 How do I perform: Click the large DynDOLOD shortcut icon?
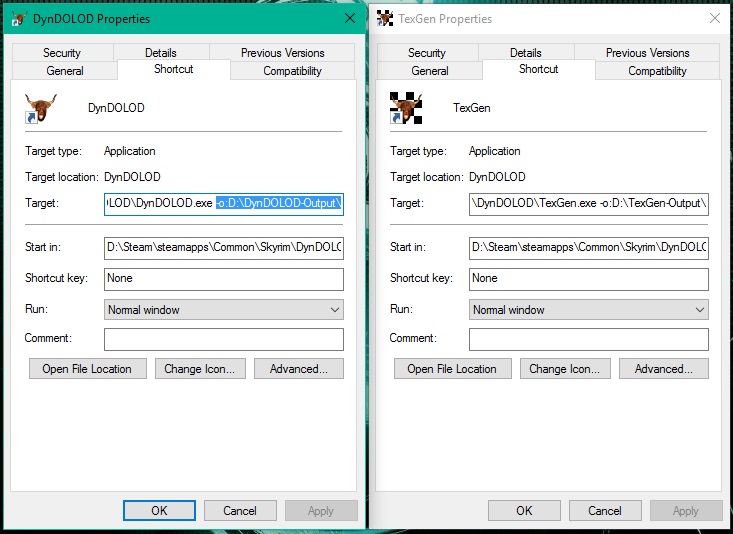click(x=40, y=108)
